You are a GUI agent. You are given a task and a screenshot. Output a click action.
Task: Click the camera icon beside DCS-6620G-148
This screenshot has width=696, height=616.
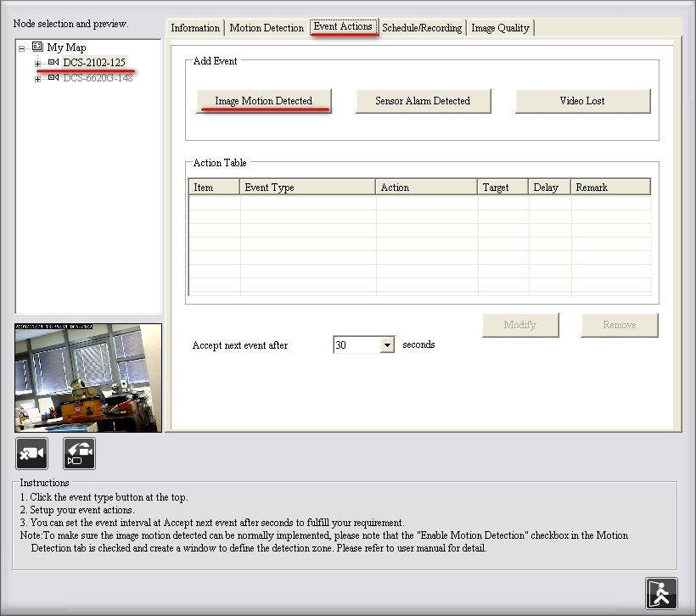tap(53, 78)
